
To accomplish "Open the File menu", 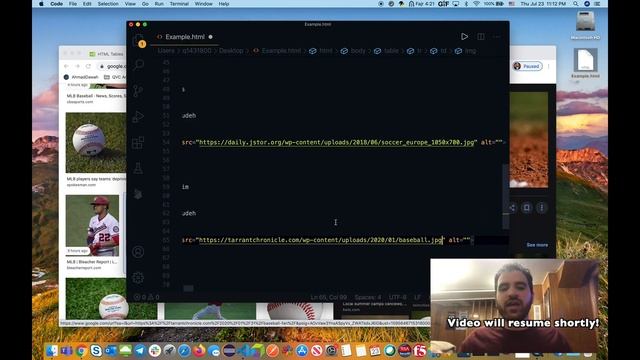I will click(x=73, y=4).
